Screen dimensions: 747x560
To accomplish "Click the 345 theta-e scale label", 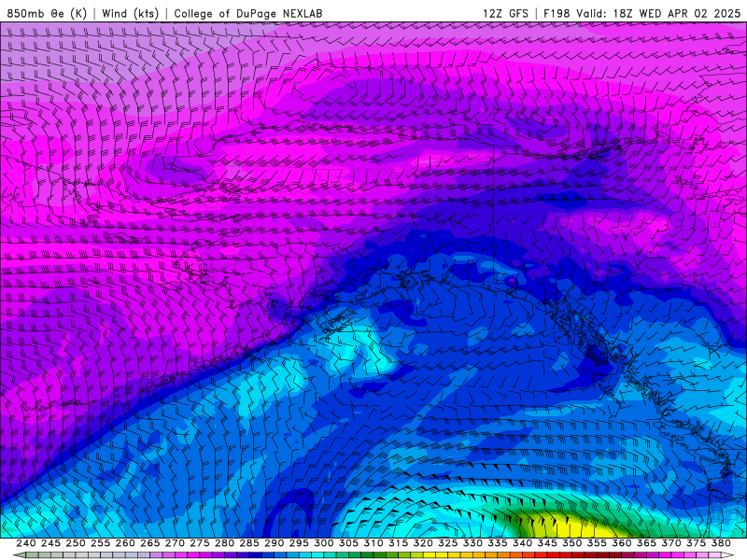I will (547, 543).
